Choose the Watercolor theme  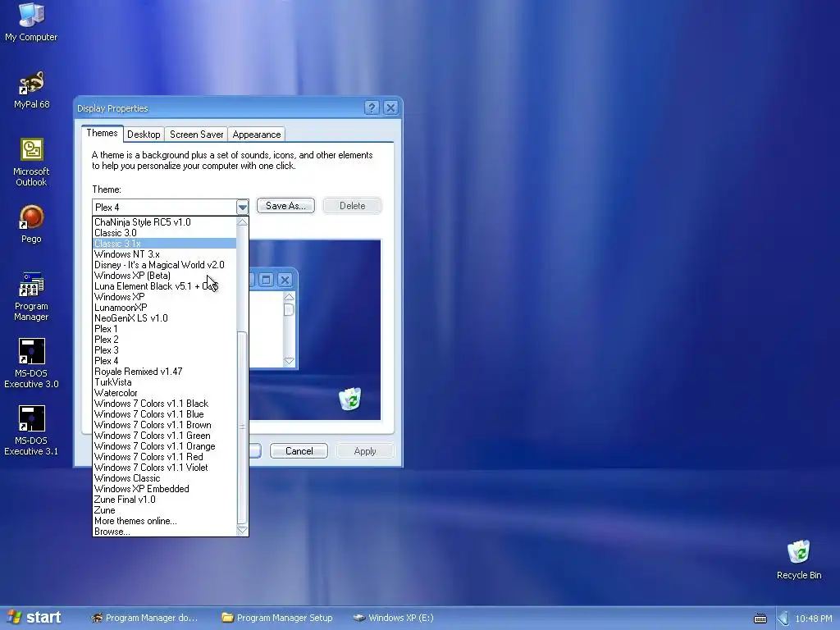pos(164,393)
